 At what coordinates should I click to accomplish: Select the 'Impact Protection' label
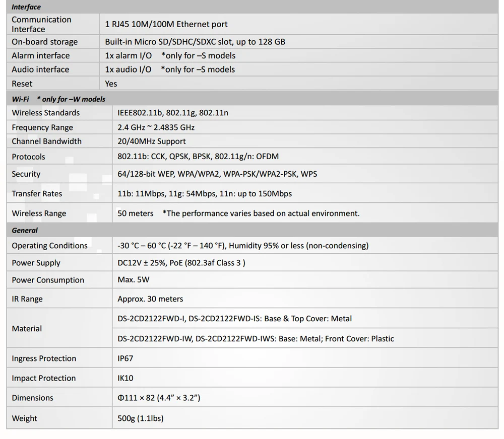pyautogui.click(x=44, y=378)
